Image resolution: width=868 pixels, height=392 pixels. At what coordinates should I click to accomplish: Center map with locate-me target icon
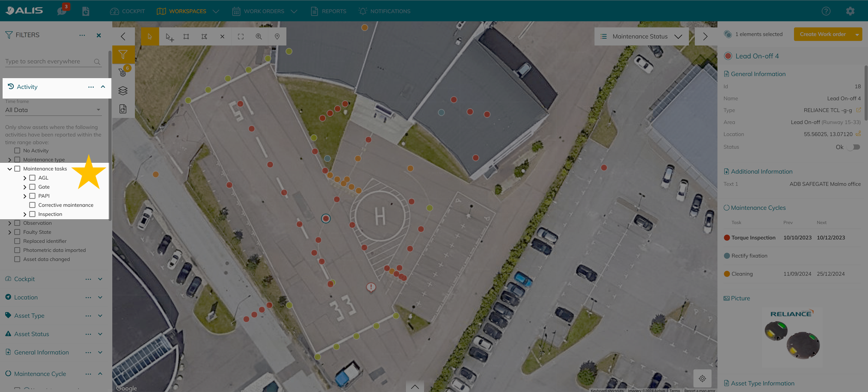pyautogui.click(x=702, y=379)
